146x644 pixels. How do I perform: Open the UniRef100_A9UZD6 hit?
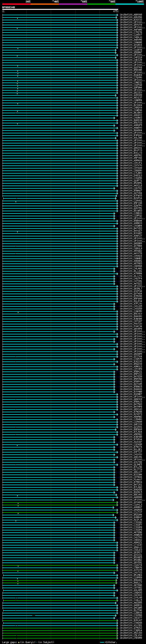click(131, 17)
